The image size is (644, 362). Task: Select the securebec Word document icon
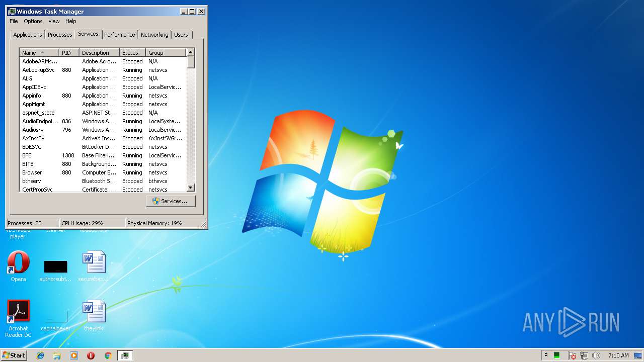coord(94,266)
